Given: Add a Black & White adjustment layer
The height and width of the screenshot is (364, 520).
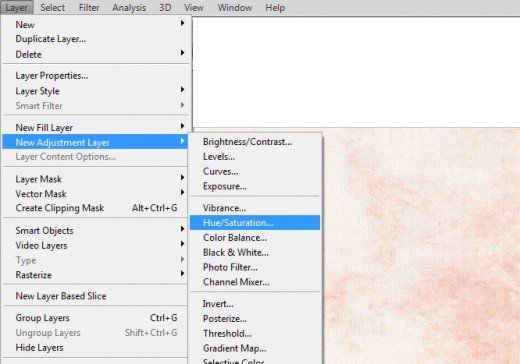Looking at the screenshot, I should pos(255,252).
